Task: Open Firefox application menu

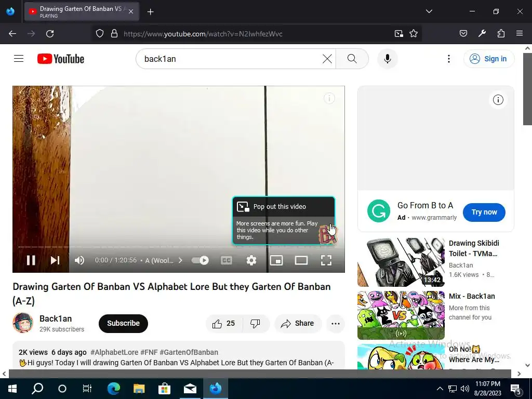Action: click(520, 34)
